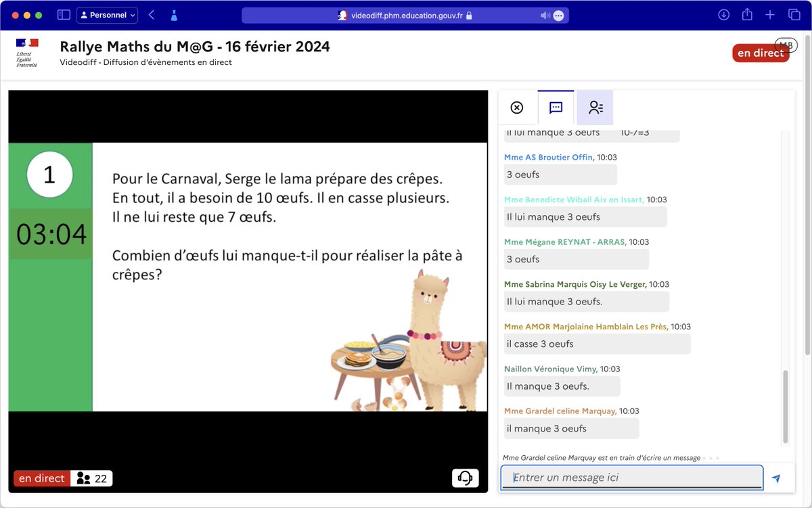This screenshot has width=812, height=508.
Task: Switch to the participants list tab
Action: (595, 108)
